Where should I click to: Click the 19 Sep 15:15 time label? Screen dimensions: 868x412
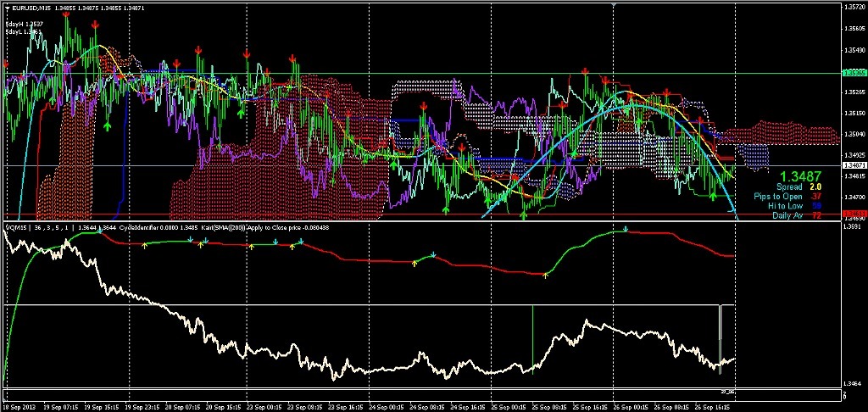coord(100,406)
